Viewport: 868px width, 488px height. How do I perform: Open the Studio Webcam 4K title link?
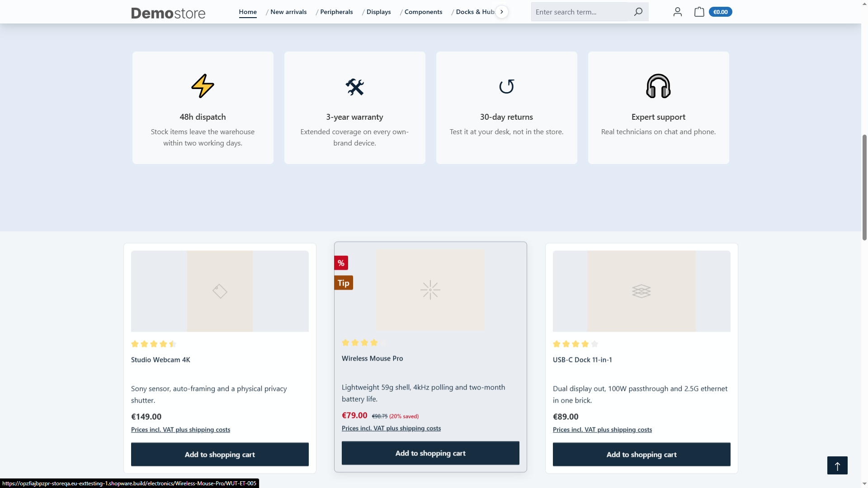point(160,360)
